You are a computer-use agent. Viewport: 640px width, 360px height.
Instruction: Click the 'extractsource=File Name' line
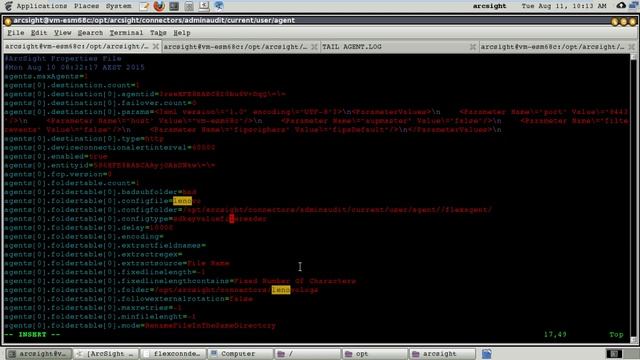(x=117, y=263)
